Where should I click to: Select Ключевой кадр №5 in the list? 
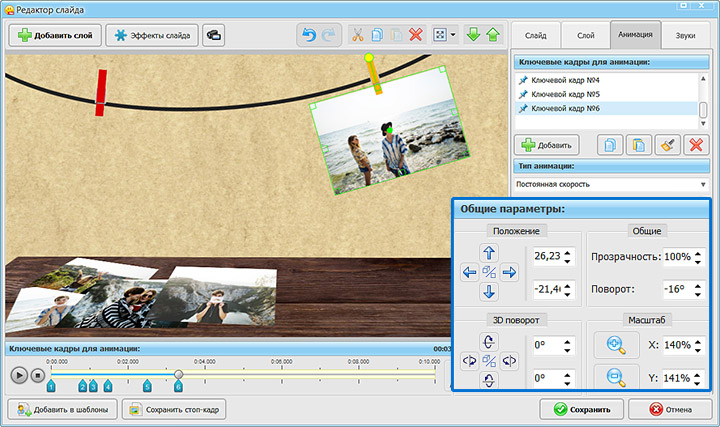[x=606, y=94]
